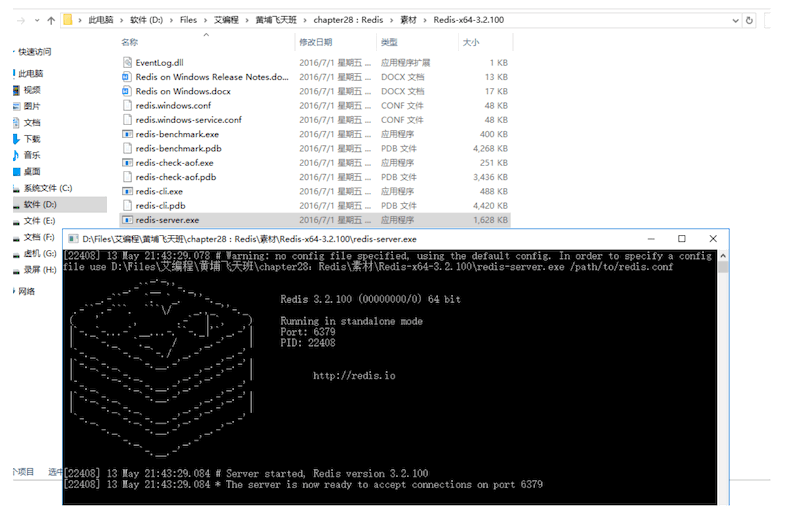Viewport: 792px width, 520px height.
Task: Click the 黄埔飞天班 breadcrumb segment
Action: click(x=276, y=20)
